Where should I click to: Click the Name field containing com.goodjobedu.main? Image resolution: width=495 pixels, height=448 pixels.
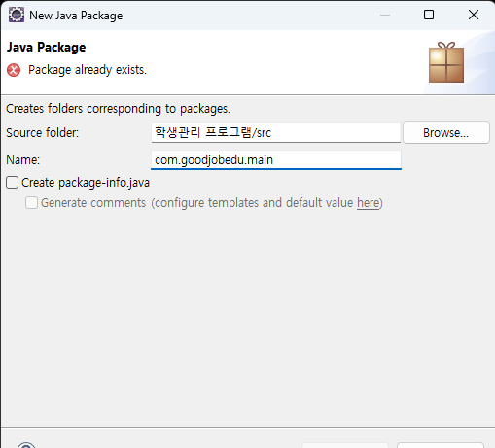coord(276,160)
